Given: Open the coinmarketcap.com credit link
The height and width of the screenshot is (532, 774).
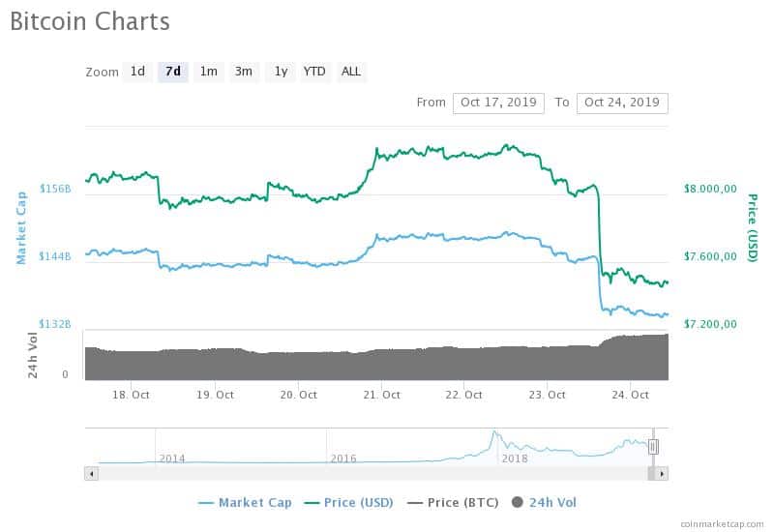Looking at the screenshot, I should (x=722, y=523).
